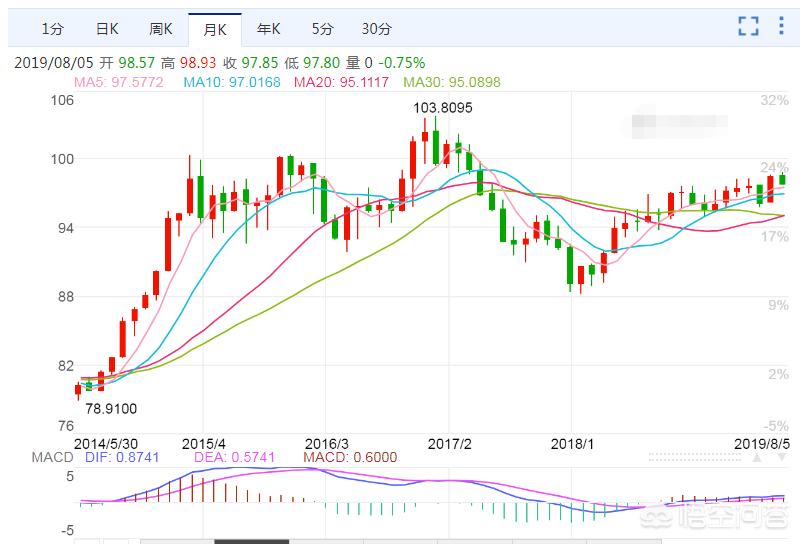Click the 2016/3 date axis label
The image size is (804, 544).
(327, 444)
